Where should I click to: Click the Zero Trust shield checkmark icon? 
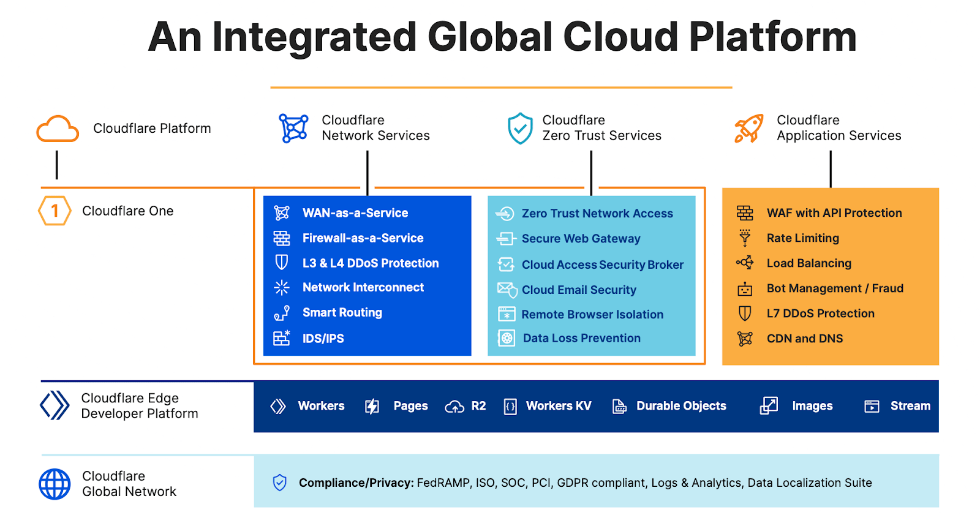pos(520,128)
